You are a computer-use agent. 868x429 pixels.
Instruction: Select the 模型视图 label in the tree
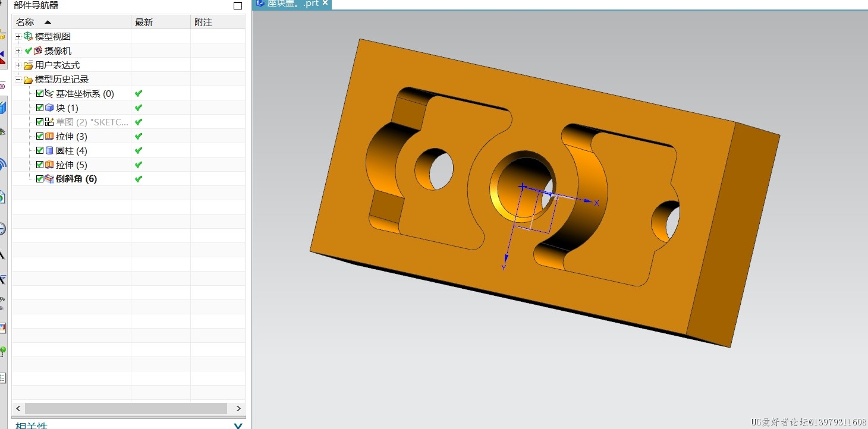[53, 36]
